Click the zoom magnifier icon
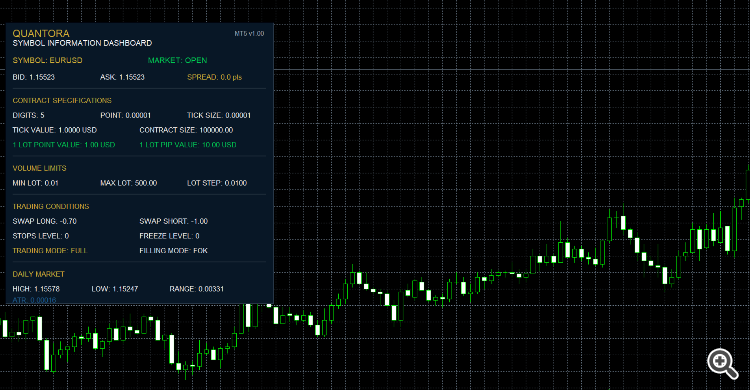Image resolution: width=750 pixels, height=390 pixels. point(723,364)
